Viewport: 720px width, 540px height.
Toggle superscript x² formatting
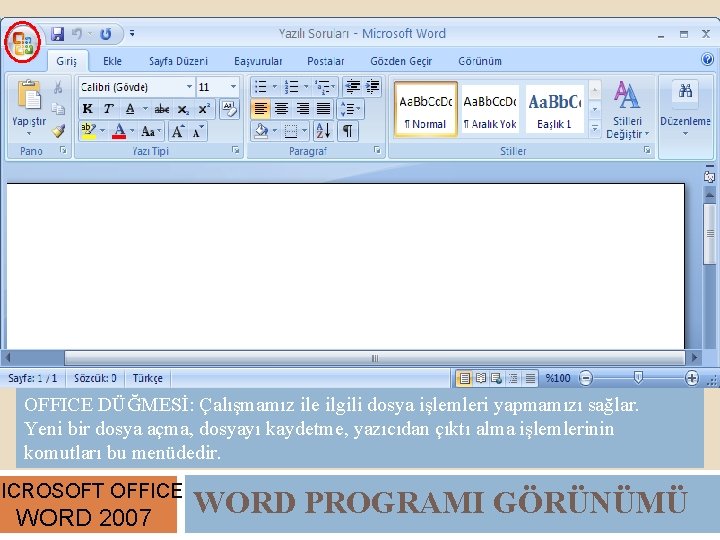[x=204, y=109]
